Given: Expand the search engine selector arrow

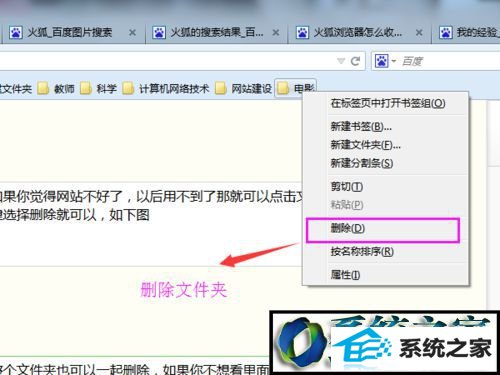Looking at the screenshot, I should click(x=394, y=61).
